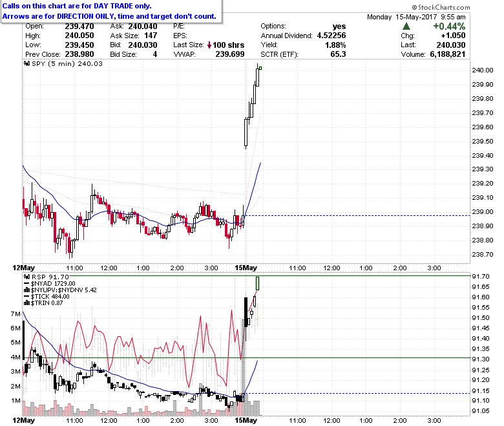Screen dimensions: 504x426
Task: Click the Last: label near Volume
Action: pyautogui.click(x=408, y=45)
